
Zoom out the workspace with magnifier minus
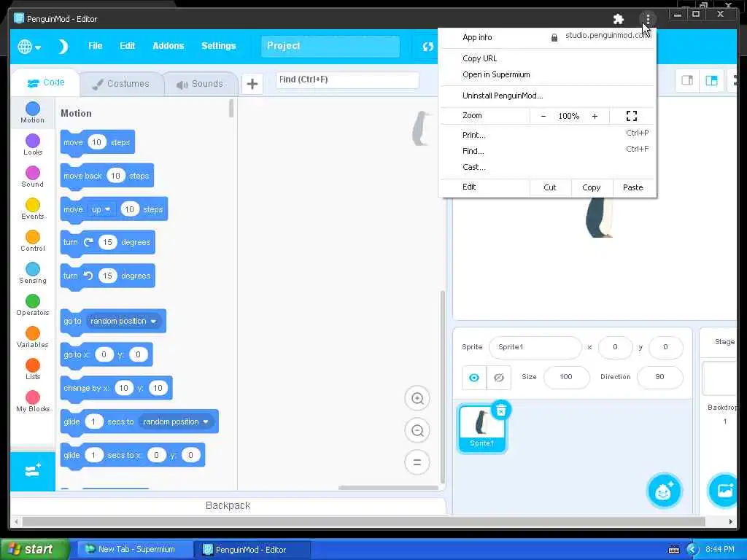point(417,430)
